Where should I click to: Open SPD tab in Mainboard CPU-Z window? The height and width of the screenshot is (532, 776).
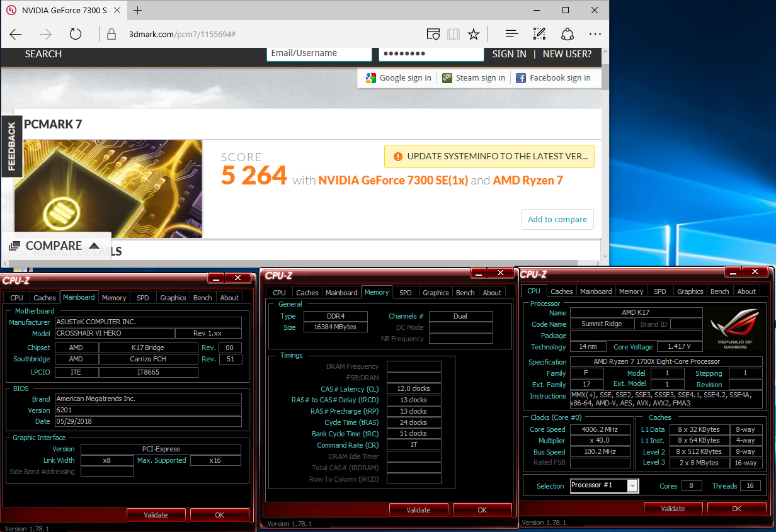point(143,298)
